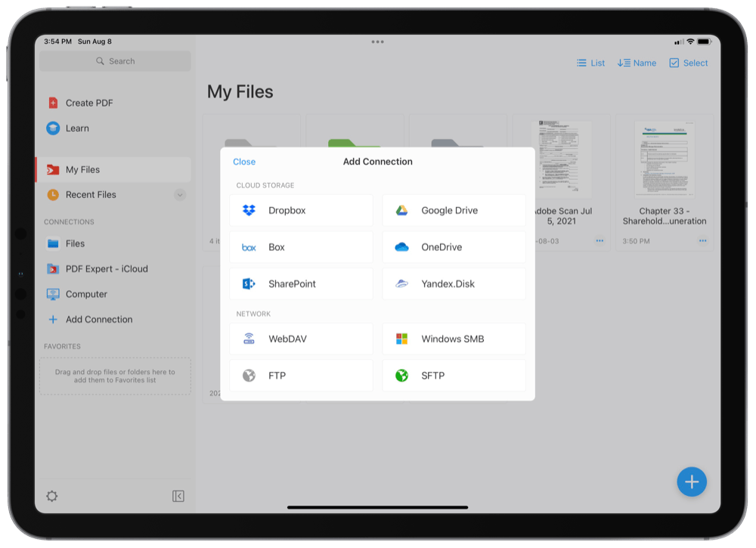Viewport: 756px width, 548px height.
Task: Open the Learn section
Action: click(x=115, y=128)
